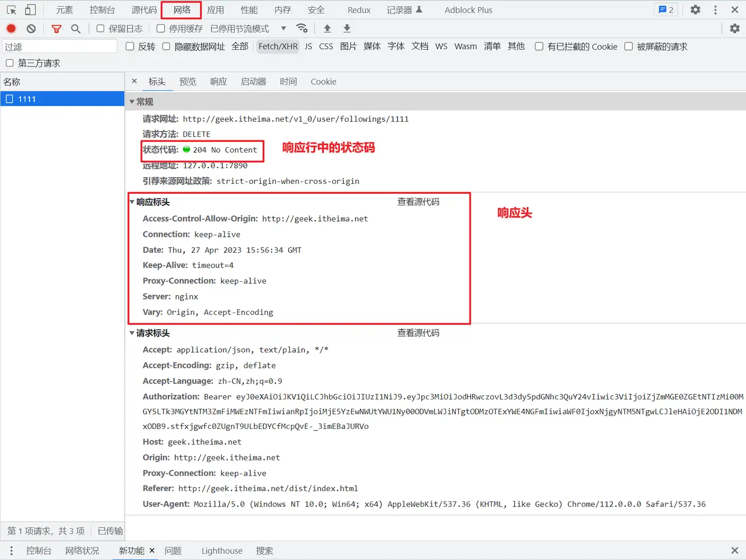The height and width of the screenshot is (560, 746).
Task: Open the 搜索 drawer tab
Action: [264, 551]
